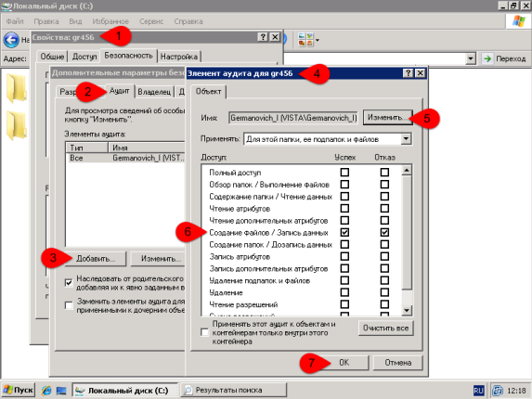Viewport: 532px width, 399px height.
Task: Uncheck Отказ for Создание файлов / Запись данных
Action: [x=384, y=233]
